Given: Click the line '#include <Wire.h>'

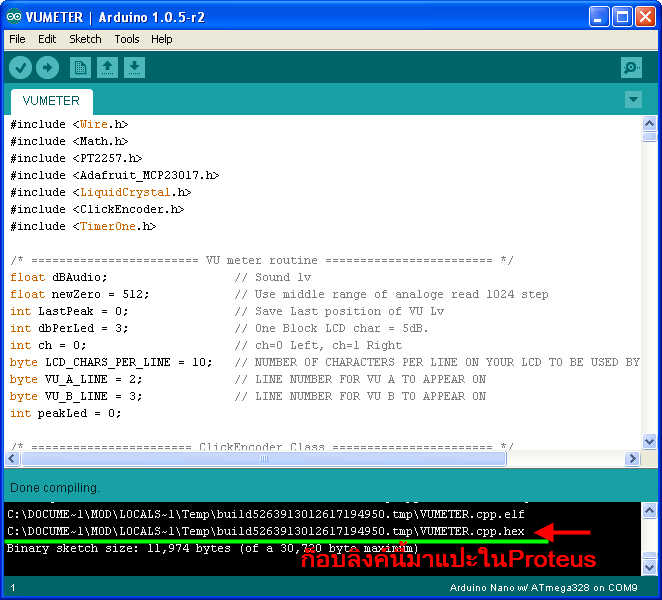Looking at the screenshot, I should coord(69,125).
